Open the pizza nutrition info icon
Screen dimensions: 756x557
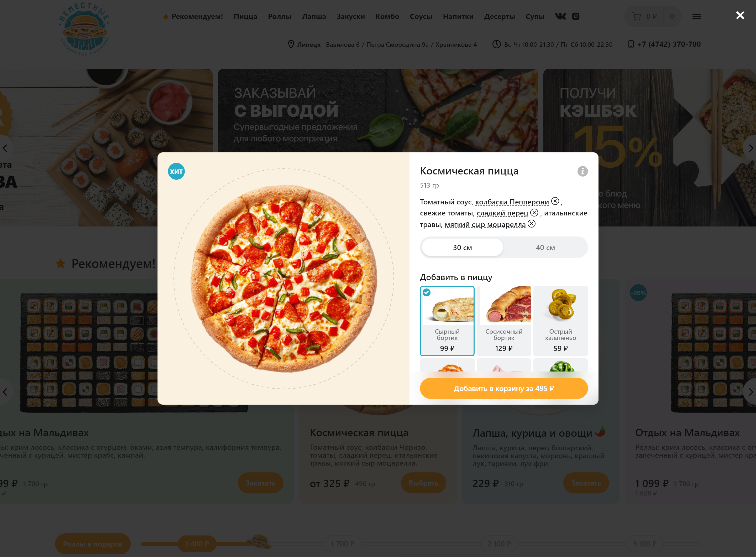coord(582,171)
